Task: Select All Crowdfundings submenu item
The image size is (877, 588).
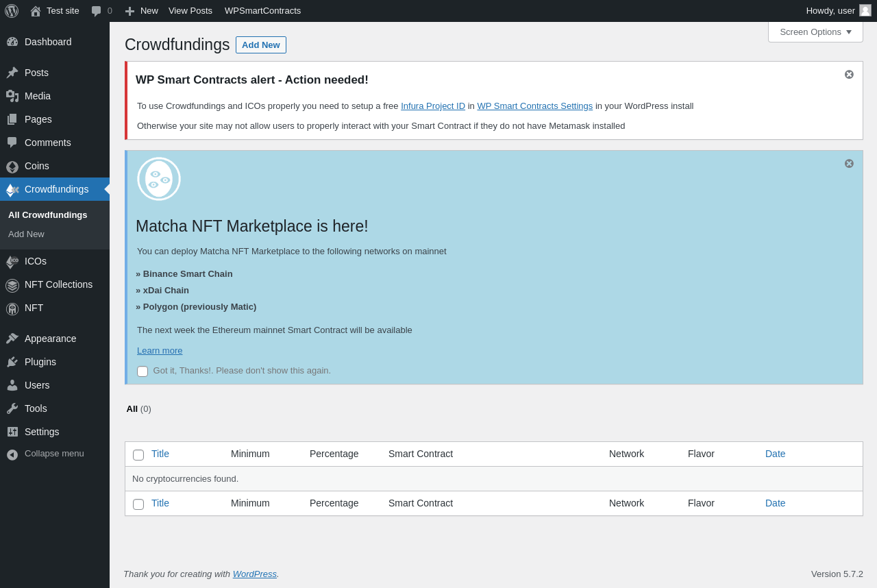Action: coord(48,215)
